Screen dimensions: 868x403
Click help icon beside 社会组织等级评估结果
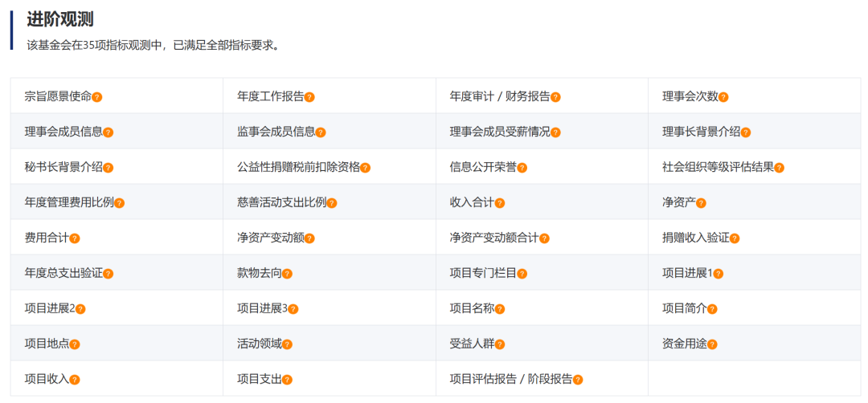click(x=779, y=168)
